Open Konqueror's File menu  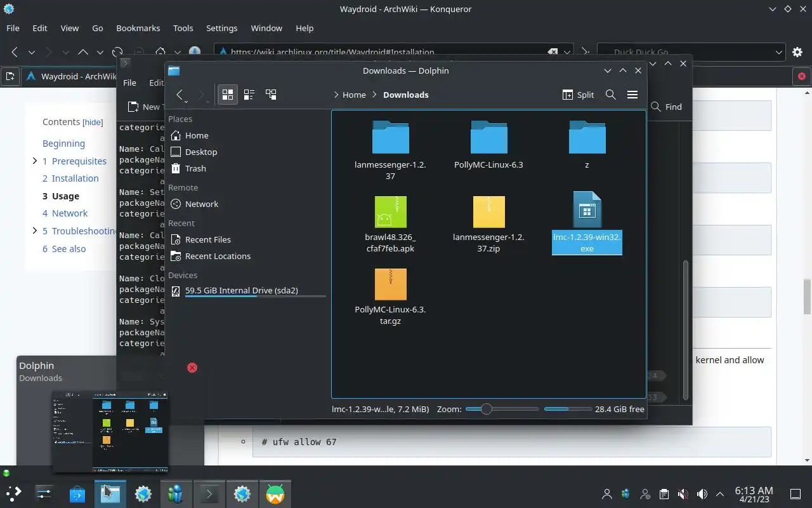(x=13, y=28)
